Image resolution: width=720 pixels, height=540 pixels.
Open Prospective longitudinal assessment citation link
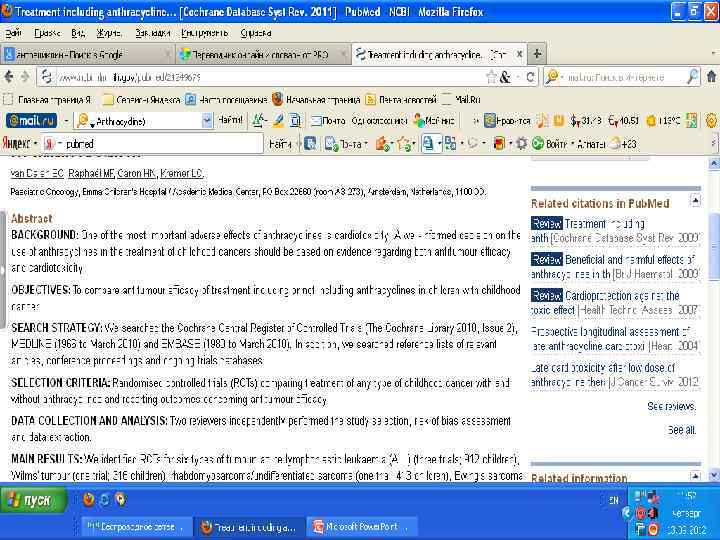pos(614,338)
